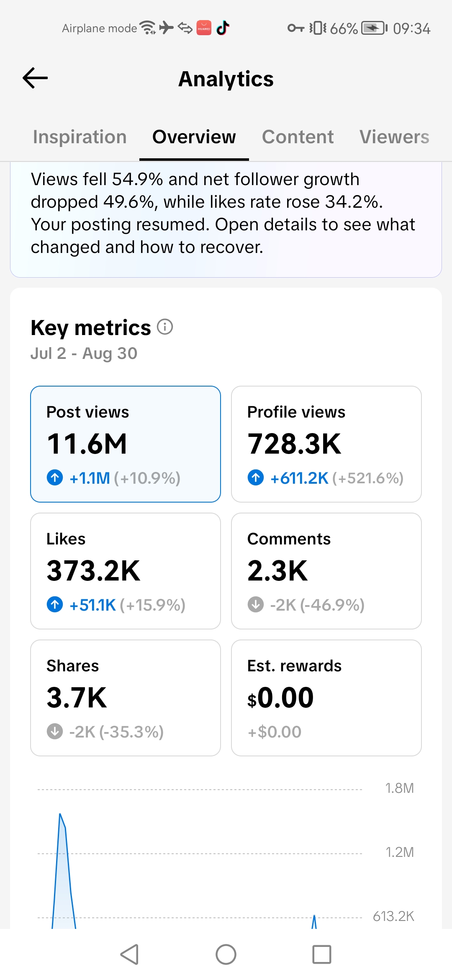The image size is (452, 980).
Task: Tap the battery status icon
Action: tap(375, 28)
